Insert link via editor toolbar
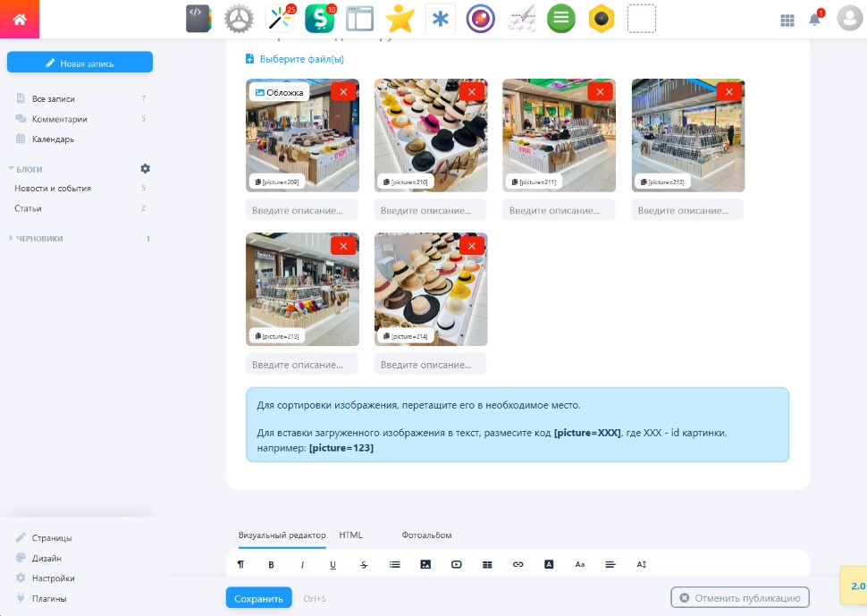The height and width of the screenshot is (616, 867). [518, 564]
